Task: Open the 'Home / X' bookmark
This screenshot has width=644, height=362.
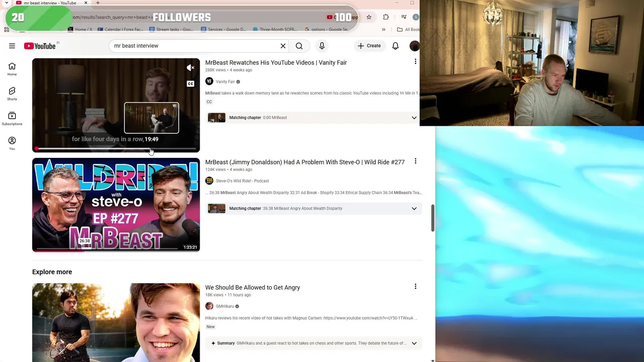Action: (x=80, y=30)
